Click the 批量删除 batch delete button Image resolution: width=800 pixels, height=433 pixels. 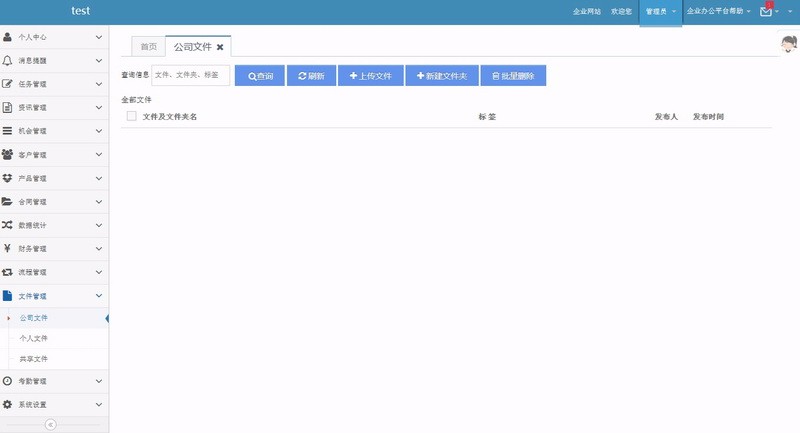[x=513, y=75]
